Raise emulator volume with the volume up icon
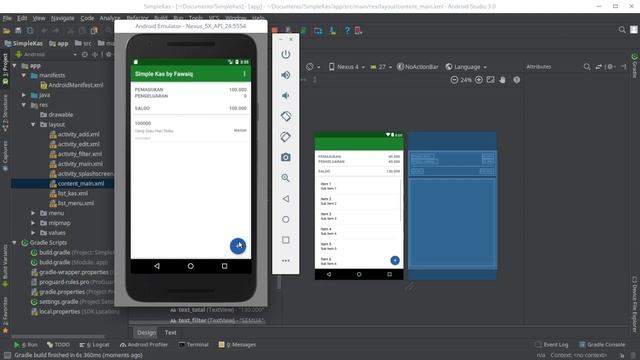 [x=286, y=75]
